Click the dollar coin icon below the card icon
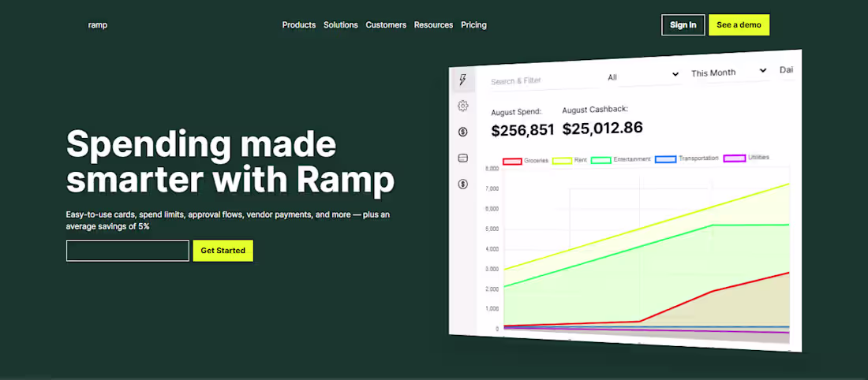Viewport: 868px width, 380px height. 463,184
